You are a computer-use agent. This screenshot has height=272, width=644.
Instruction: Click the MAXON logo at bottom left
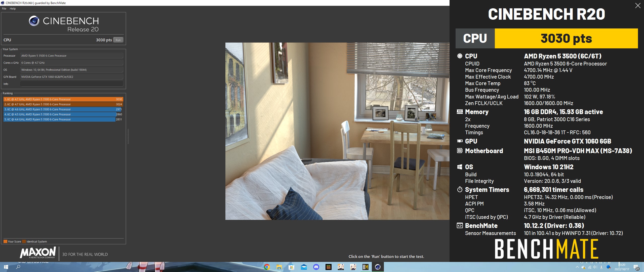pos(38,253)
